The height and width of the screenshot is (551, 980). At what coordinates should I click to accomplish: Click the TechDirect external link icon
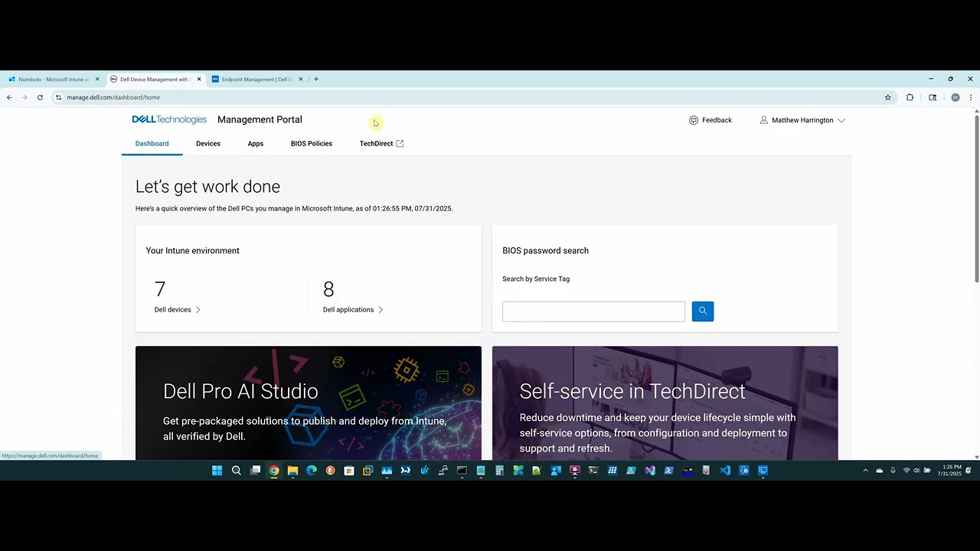(x=400, y=143)
